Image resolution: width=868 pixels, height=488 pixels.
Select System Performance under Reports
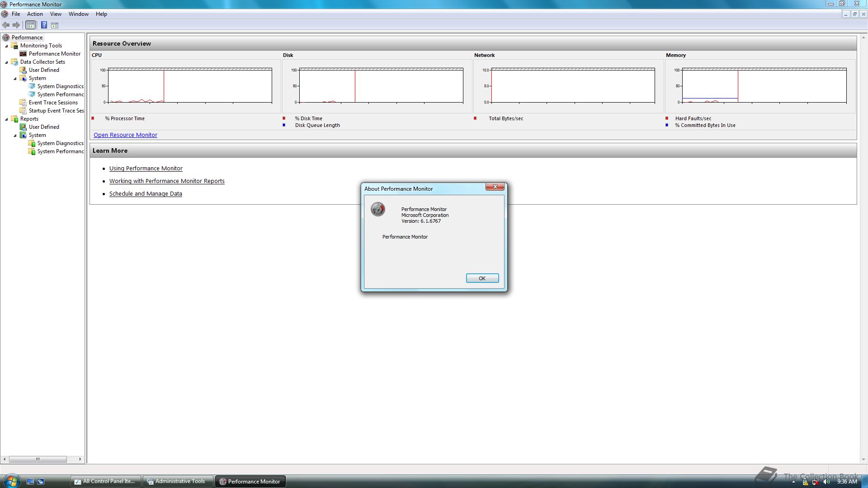[x=60, y=151]
